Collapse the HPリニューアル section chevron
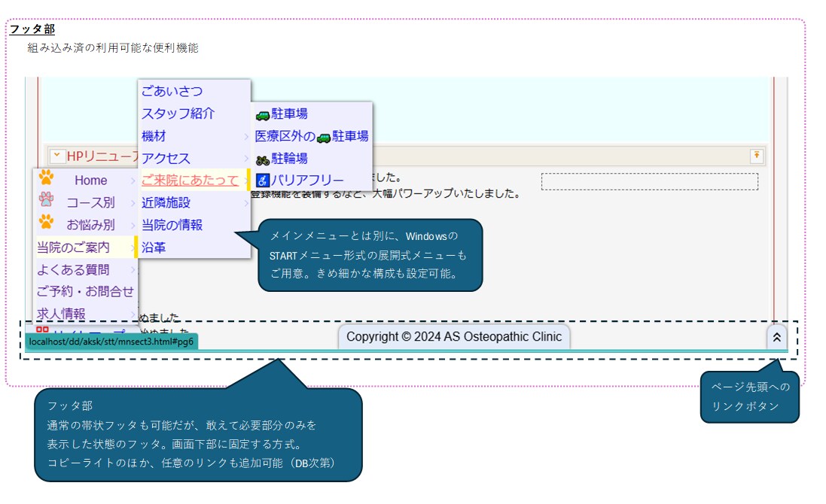Viewport: 826px width, 504px height. pyautogui.click(x=57, y=156)
